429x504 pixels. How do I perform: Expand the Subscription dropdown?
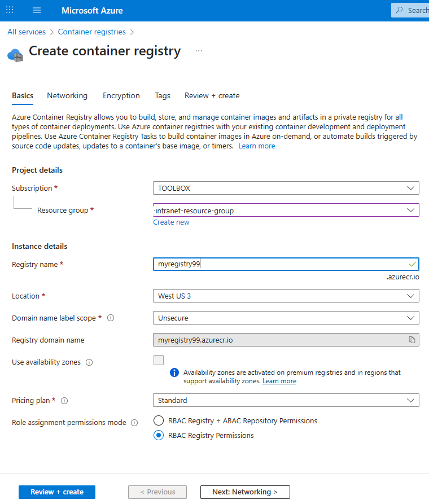(286, 188)
